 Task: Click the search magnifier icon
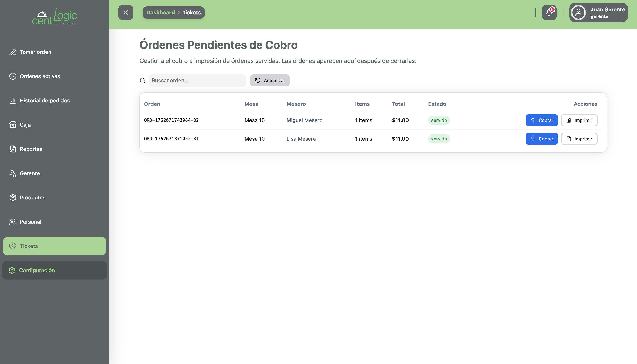click(143, 81)
